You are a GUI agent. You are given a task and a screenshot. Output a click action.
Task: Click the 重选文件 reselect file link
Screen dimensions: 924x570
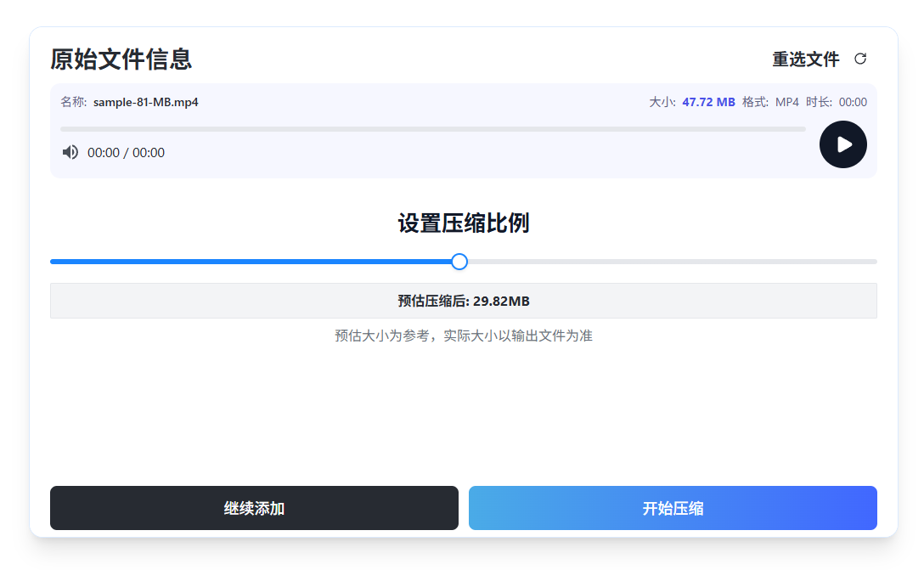[x=806, y=59]
